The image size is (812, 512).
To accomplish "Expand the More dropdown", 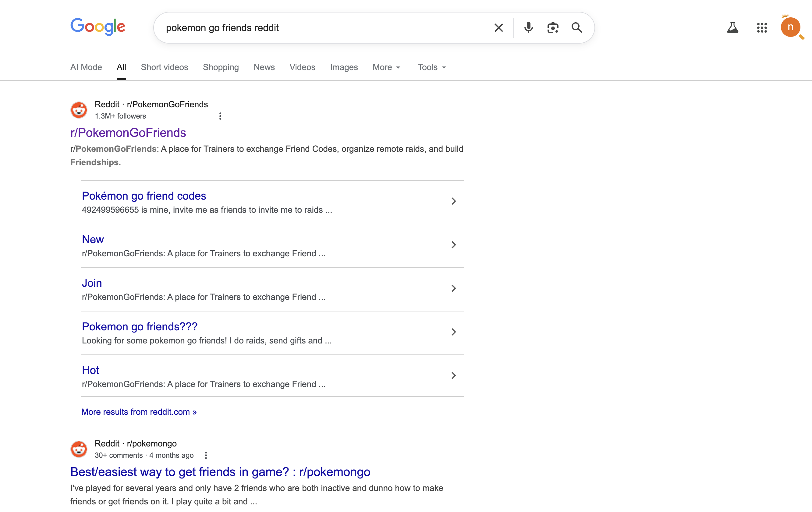I will pos(386,67).
